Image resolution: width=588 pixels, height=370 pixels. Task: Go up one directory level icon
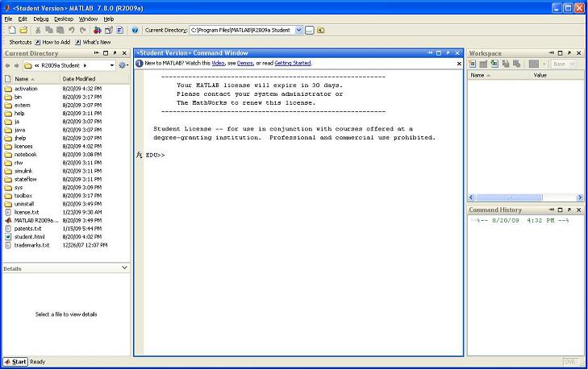point(321,31)
